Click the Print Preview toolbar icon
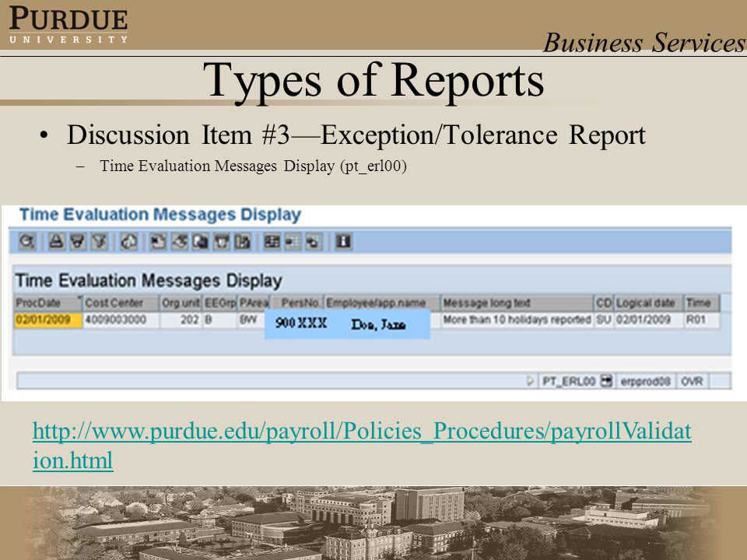747x560 pixels. tap(128, 242)
